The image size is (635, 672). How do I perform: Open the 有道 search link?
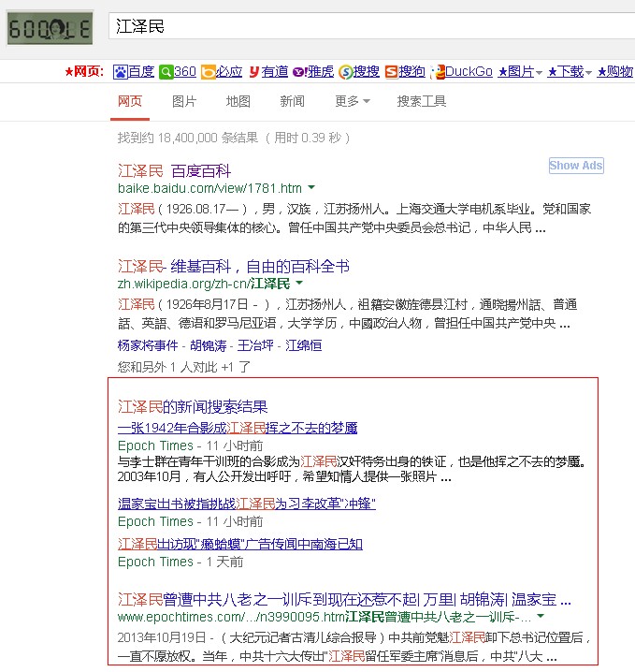tap(274, 71)
